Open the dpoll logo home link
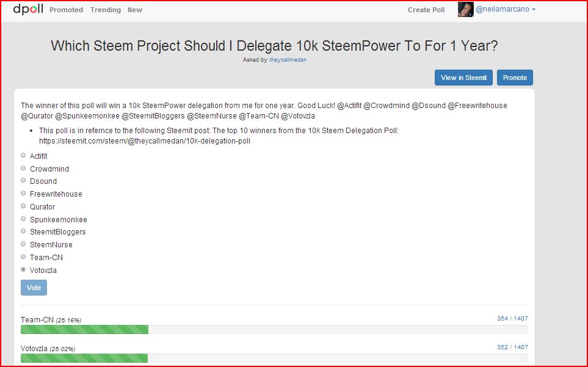This screenshot has width=588, height=367. click(28, 9)
